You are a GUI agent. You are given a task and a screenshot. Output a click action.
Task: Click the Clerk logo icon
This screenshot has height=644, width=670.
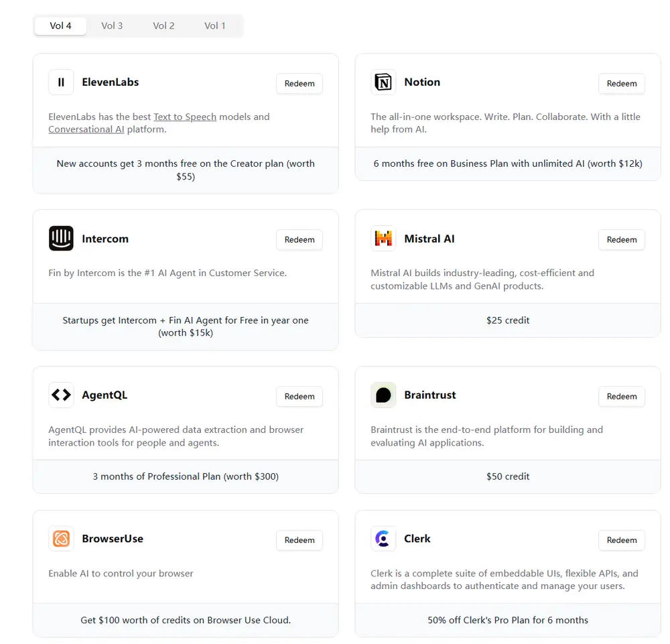[383, 539]
